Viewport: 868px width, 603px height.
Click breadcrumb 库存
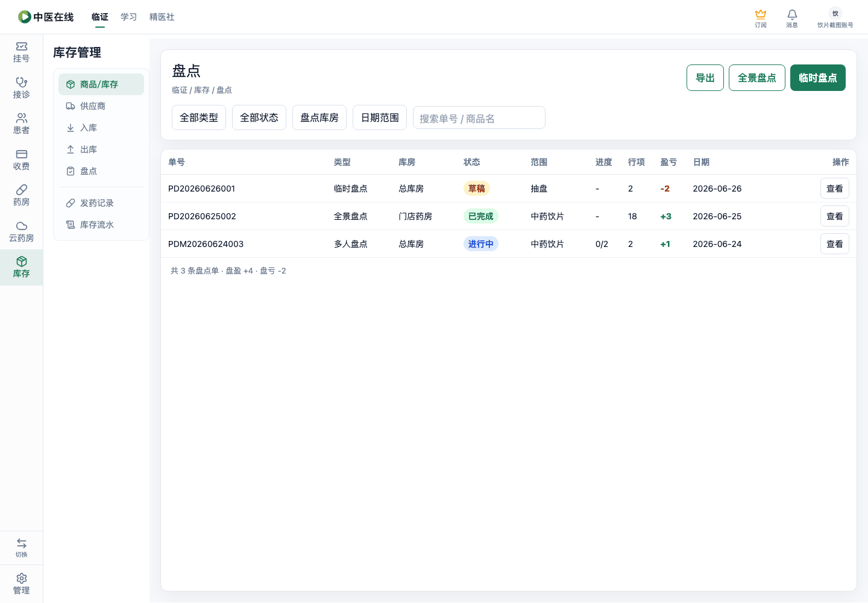click(x=202, y=90)
